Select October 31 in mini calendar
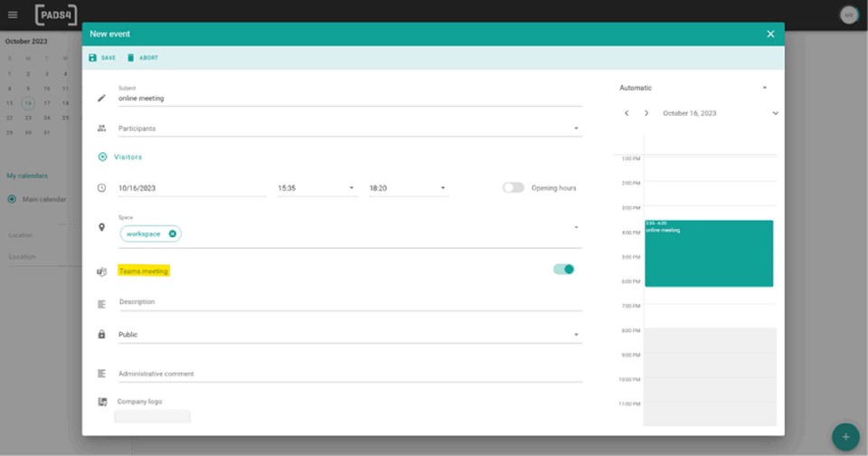Viewport: 868px width, 456px height. 46,132
